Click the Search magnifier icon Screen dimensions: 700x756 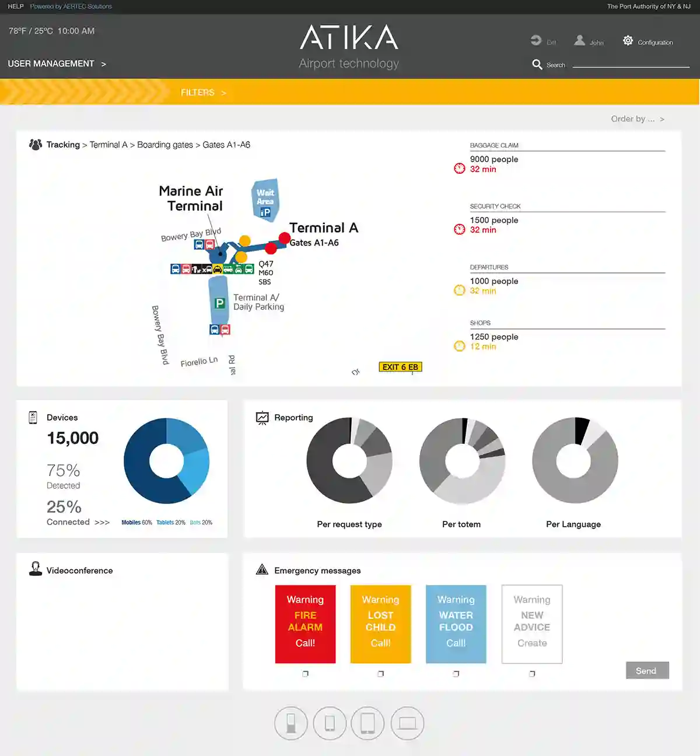tap(537, 64)
